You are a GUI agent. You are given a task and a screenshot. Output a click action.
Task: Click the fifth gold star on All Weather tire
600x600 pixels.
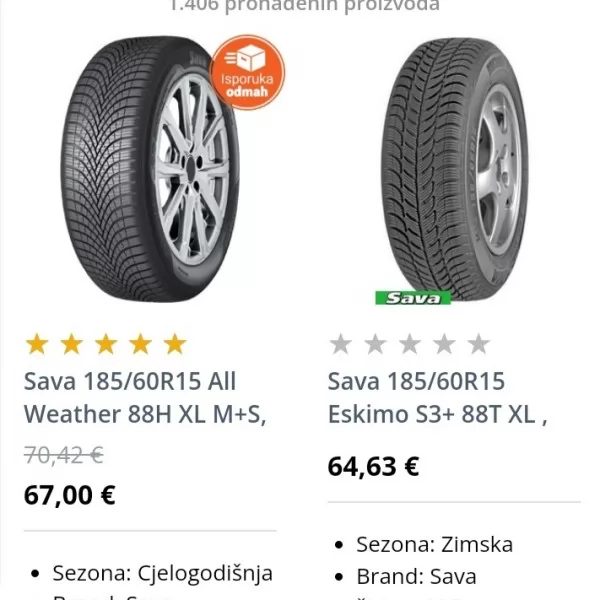(x=175, y=345)
